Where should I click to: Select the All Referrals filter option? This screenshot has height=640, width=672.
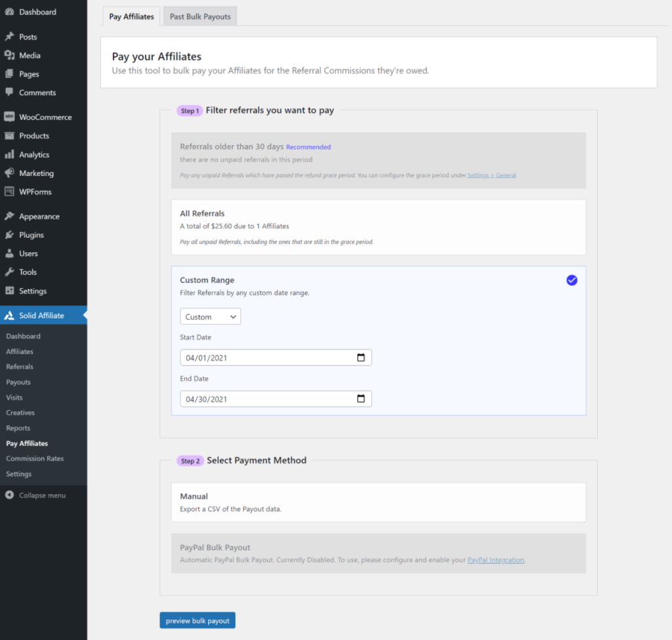click(379, 227)
